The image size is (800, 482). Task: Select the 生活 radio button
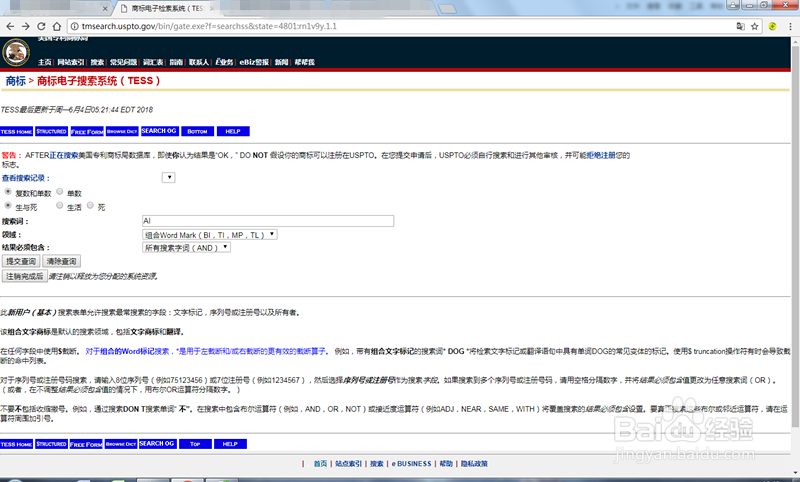(x=60, y=206)
